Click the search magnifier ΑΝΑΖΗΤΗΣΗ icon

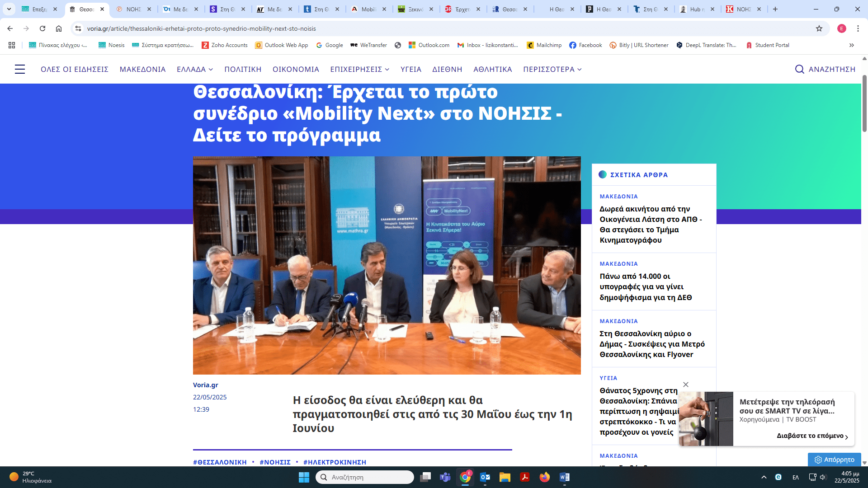coord(799,69)
